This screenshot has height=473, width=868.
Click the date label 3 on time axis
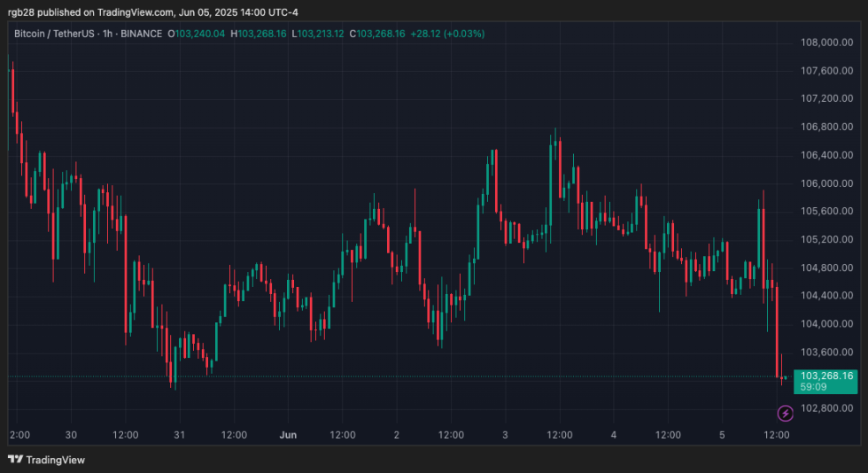click(x=505, y=435)
